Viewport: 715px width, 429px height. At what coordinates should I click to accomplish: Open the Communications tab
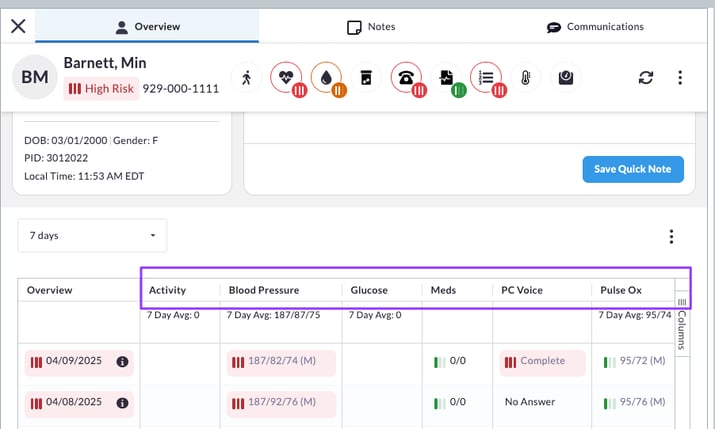point(595,27)
